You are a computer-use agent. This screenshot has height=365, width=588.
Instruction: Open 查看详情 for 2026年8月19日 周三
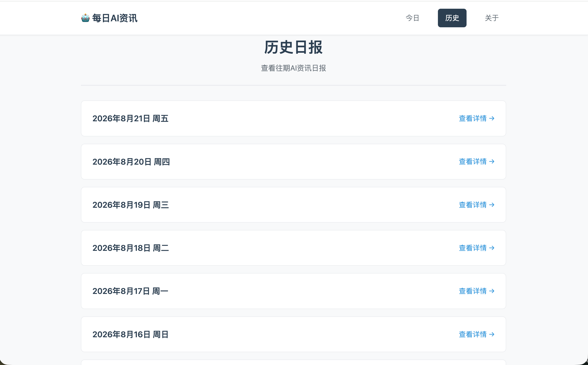pos(477,205)
